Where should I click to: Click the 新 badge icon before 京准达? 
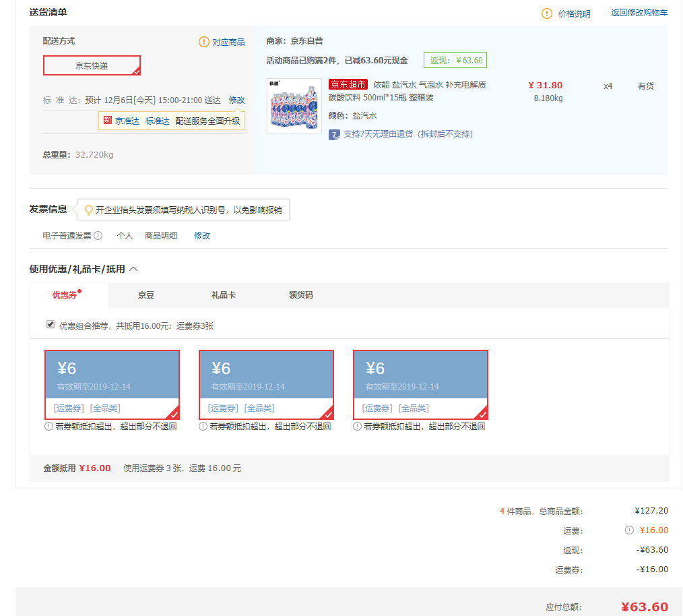[108, 121]
